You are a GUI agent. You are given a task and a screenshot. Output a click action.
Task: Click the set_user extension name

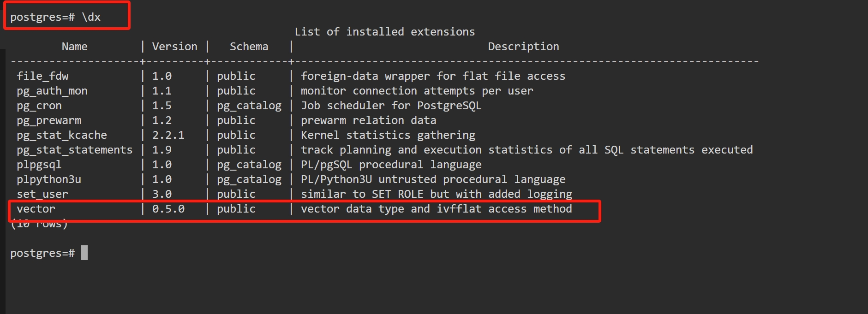coord(42,194)
